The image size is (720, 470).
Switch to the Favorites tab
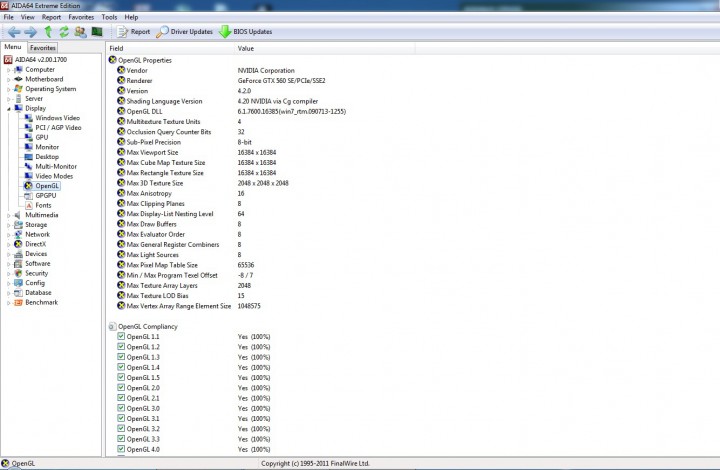point(43,47)
